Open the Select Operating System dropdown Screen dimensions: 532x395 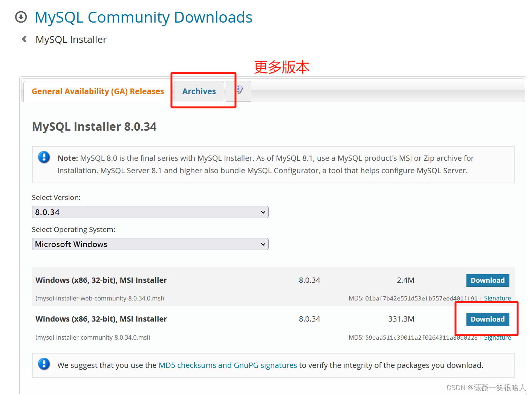click(150, 244)
